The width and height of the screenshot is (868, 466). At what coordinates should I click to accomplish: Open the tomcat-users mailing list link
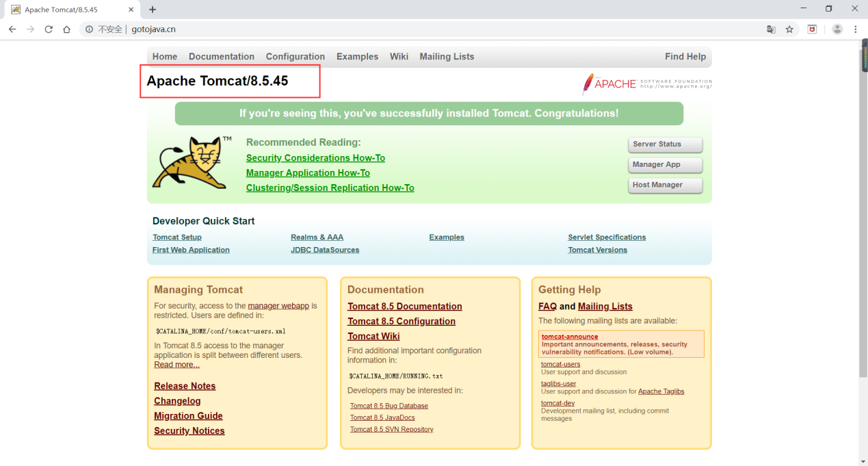(560, 364)
